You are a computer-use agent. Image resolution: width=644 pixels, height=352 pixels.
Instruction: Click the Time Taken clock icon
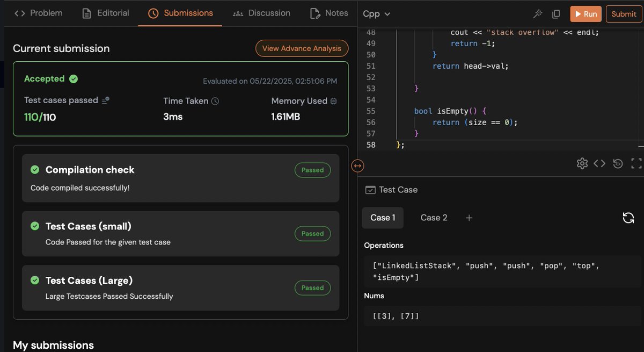pos(215,101)
